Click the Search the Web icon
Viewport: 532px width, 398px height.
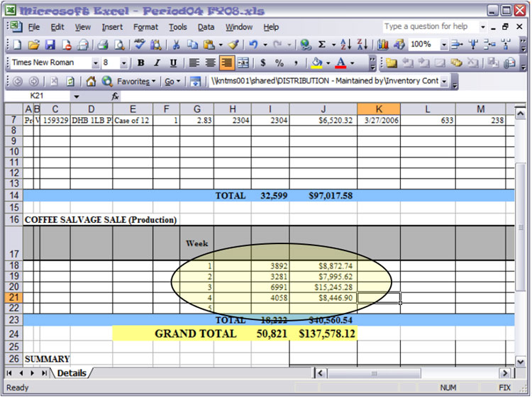click(x=107, y=82)
